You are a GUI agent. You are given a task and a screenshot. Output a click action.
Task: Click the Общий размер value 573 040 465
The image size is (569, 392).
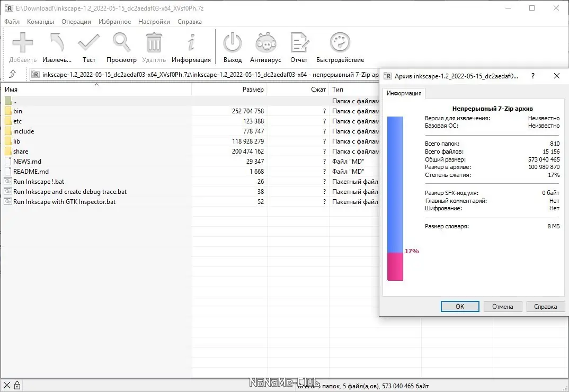pos(544,159)
